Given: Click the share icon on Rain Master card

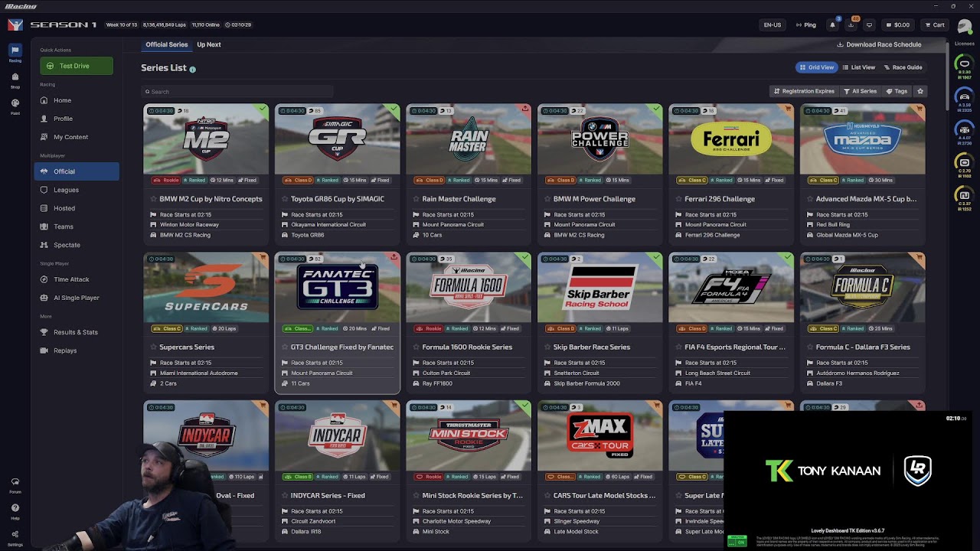Looking at the screenshot, I should coord(525,109).
